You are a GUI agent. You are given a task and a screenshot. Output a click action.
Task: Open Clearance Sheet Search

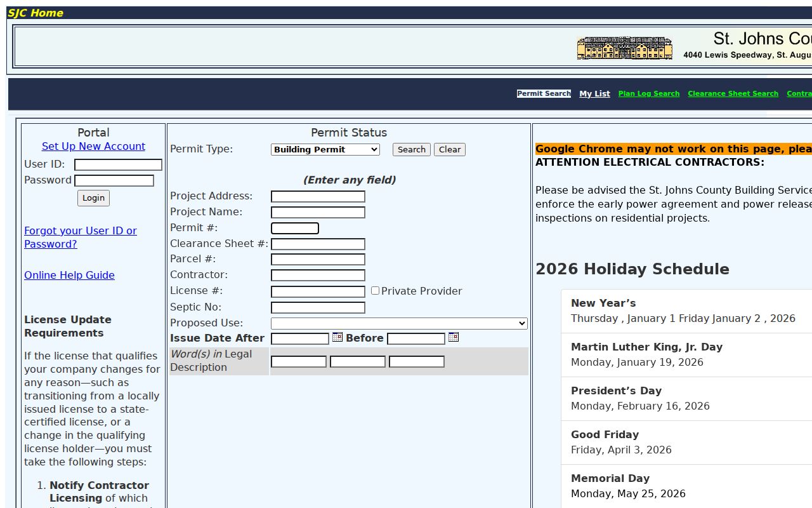pyautogui.click(x=733, y=93)
